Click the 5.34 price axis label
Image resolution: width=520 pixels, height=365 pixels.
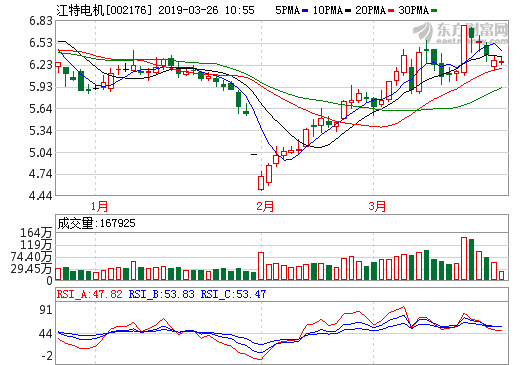41,131
